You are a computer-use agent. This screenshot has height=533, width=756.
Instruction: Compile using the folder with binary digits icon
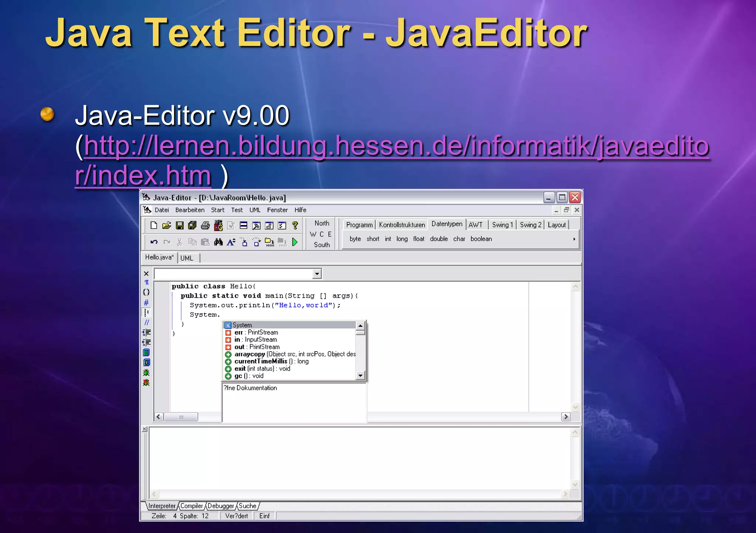pos(269,242)
